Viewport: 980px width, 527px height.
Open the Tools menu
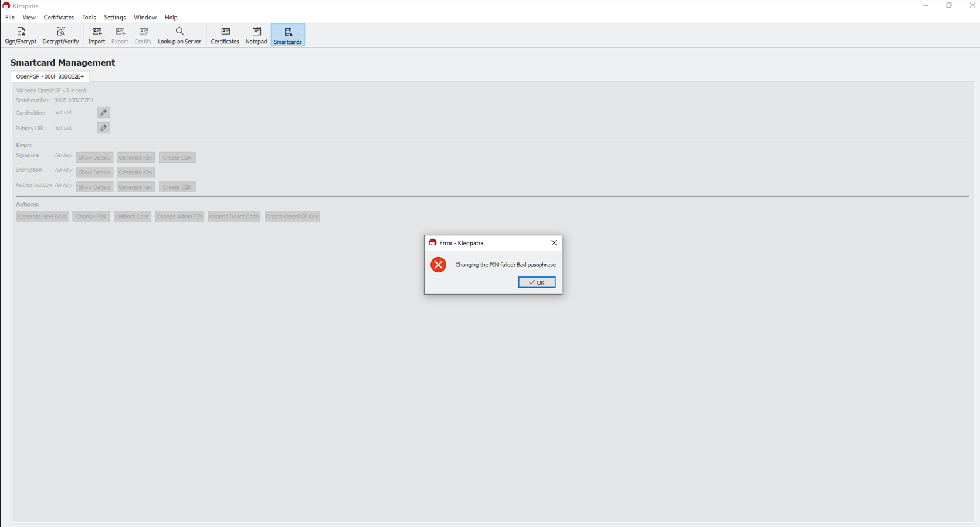coord(89,18)
